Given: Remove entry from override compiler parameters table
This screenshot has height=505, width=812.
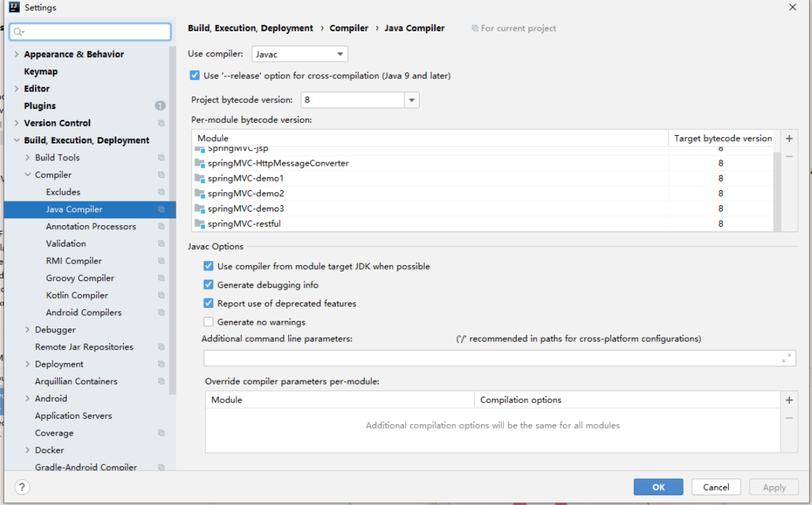Looking at the screenshot, I should (x=789, y=417).
